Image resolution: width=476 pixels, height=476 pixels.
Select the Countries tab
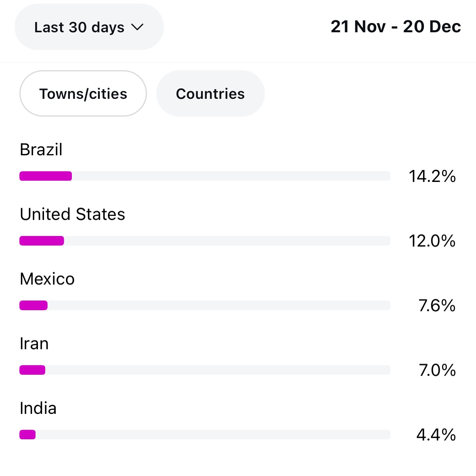(x=210, y=94)
